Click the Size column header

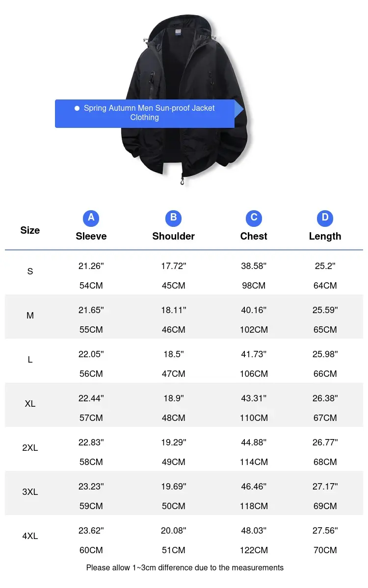[30, 230]
